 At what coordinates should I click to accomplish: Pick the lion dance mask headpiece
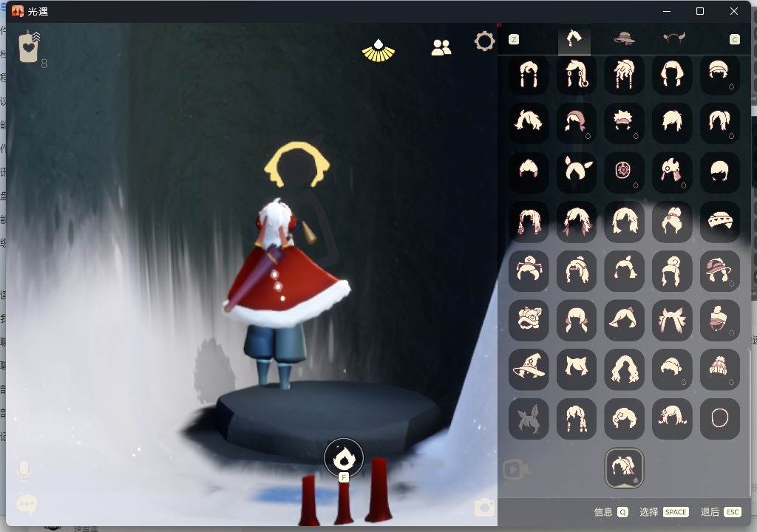529,320
